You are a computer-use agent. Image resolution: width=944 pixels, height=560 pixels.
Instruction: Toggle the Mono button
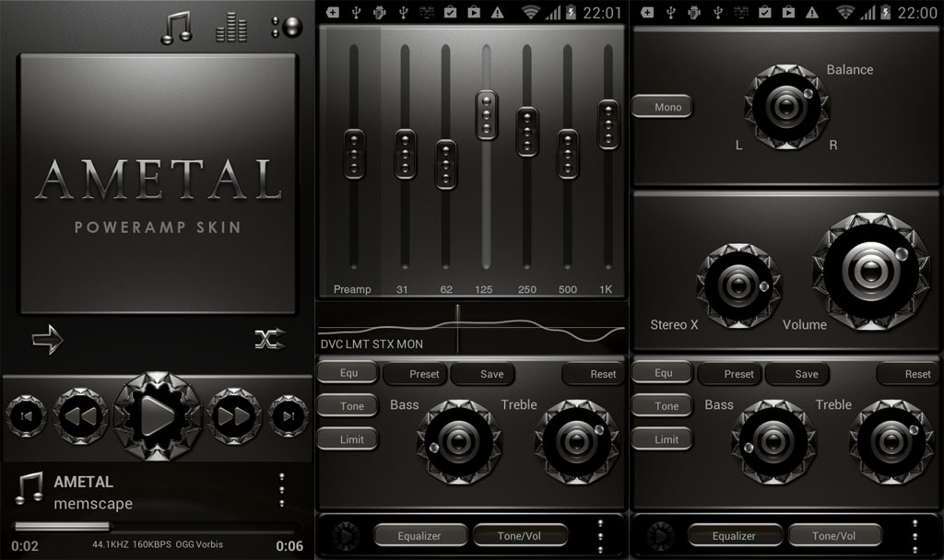pos(662,107)
